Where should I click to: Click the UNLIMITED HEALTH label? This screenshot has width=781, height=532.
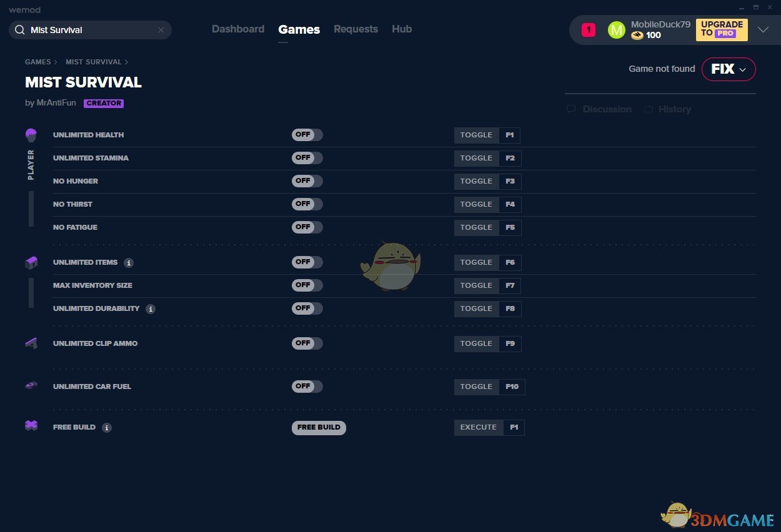coord(88,135)
